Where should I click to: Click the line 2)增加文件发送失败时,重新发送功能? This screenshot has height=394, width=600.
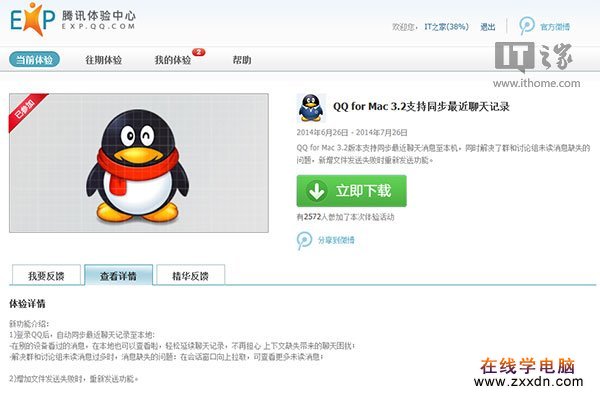73,379
